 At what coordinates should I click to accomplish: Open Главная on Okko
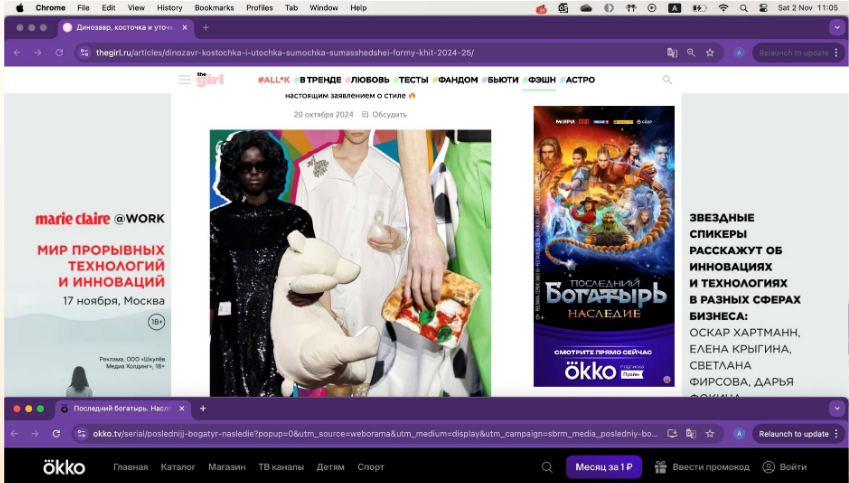[x=130, y=467]
